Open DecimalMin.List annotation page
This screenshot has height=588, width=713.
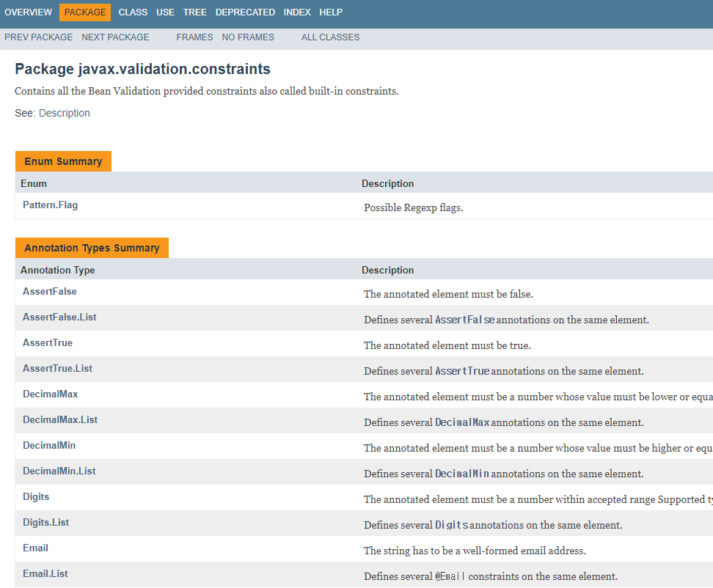click(x=59, y=471)
